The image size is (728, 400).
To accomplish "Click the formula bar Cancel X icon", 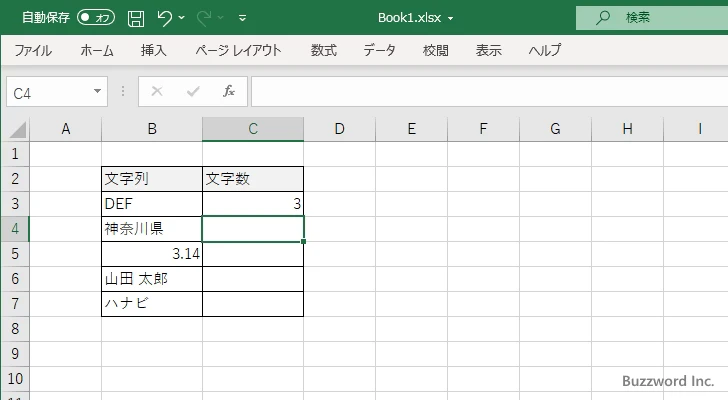I will coord(157,92).
